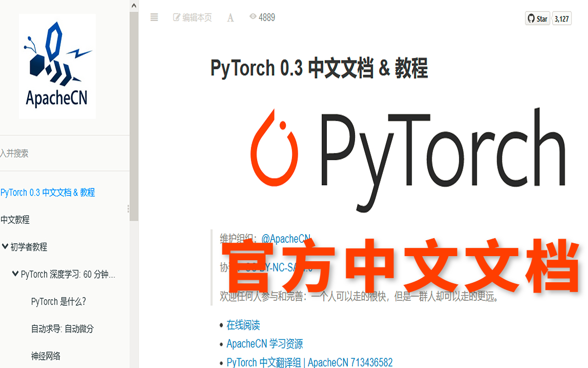
Task: Click the edit pencil icon beside 编辑本页
Action: (x=177, y=17)
